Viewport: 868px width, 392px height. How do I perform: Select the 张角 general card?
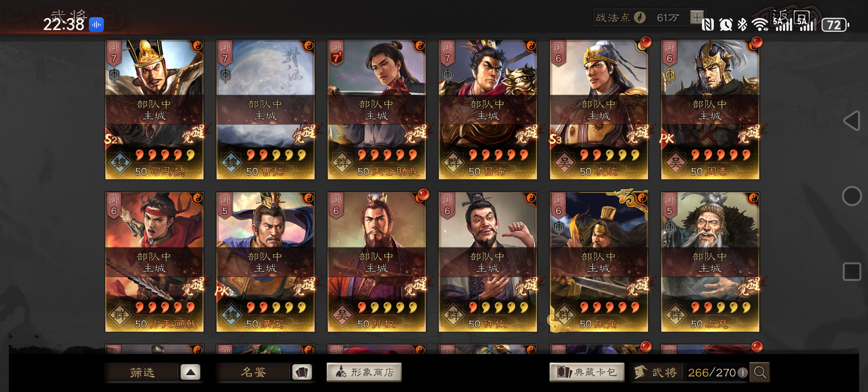(x=599, y=262)
